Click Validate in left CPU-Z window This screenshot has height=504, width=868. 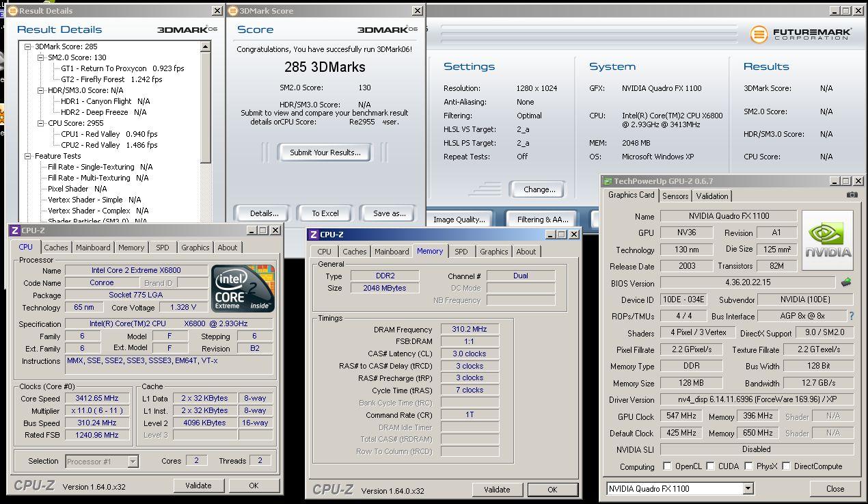(x=198, y=486)
